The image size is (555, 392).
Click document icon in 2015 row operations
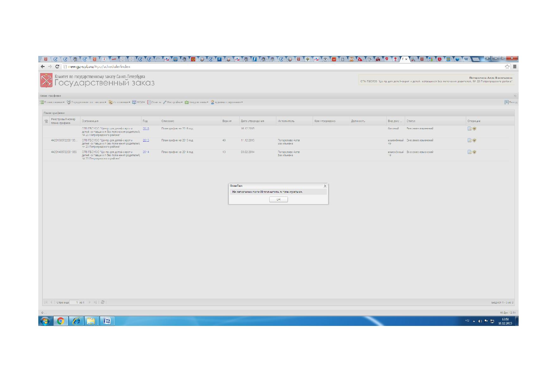coord(470,140)
